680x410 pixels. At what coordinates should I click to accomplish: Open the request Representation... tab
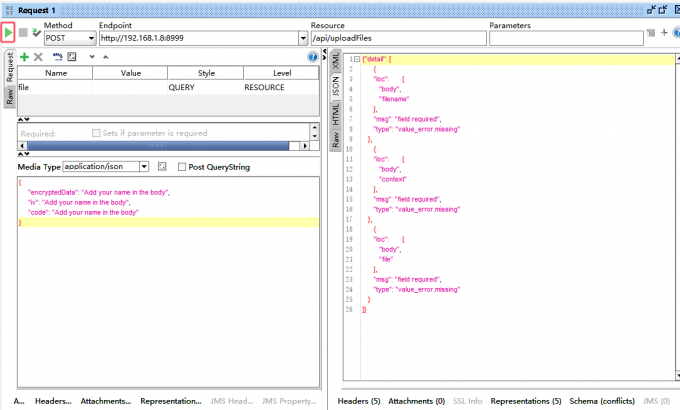[x=170, y=401]
